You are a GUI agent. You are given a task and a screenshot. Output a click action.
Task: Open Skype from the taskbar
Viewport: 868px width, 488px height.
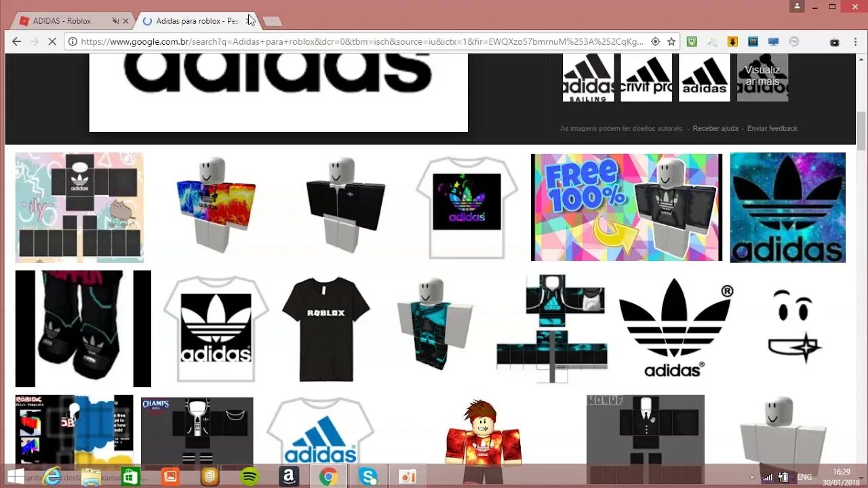click(368, 476)
